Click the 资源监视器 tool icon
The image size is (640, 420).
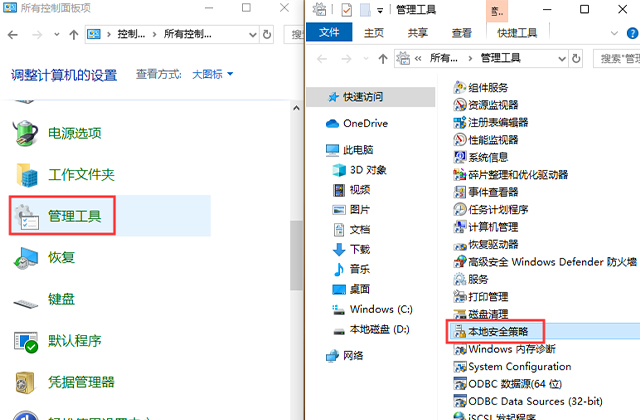[x=460, y=105]
